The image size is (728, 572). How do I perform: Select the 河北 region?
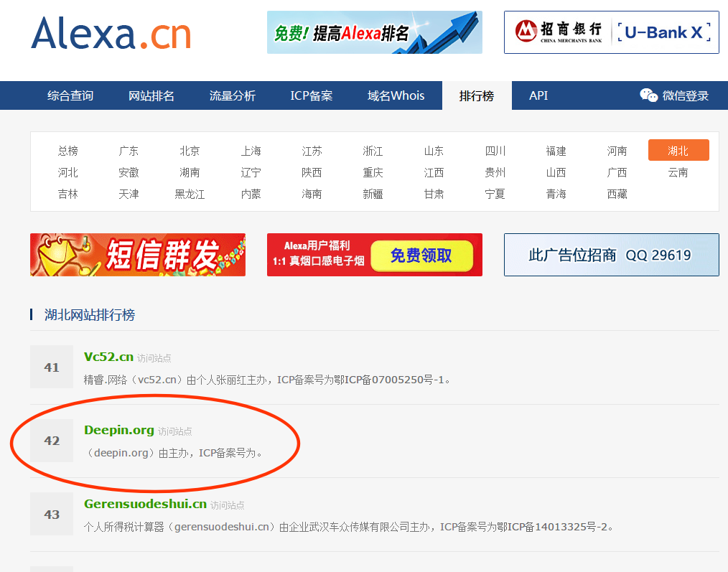[67, 172]
